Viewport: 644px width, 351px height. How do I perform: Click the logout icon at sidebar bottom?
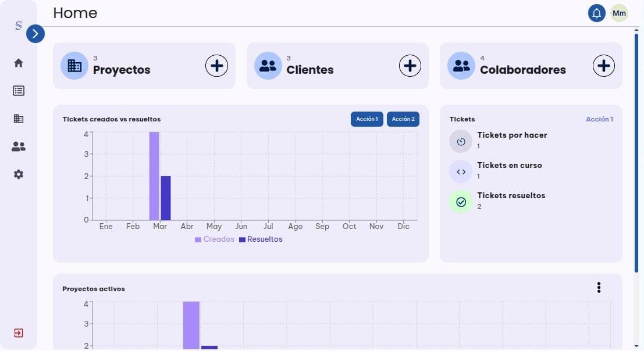pos(19,333)
